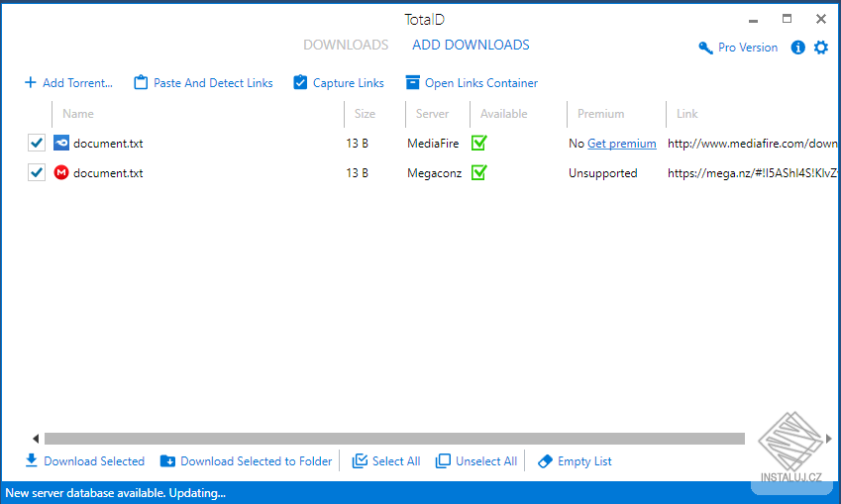Viewport: 841px width, 504px height.
Task: Sort by the Premium column header
Action: pos(600,114)
